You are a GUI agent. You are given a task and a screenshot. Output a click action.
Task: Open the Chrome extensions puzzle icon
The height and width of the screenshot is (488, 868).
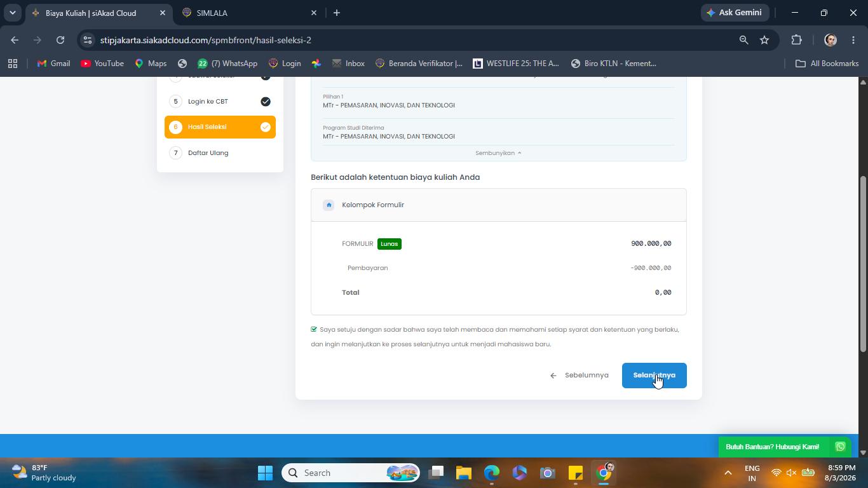coord(796,40)
